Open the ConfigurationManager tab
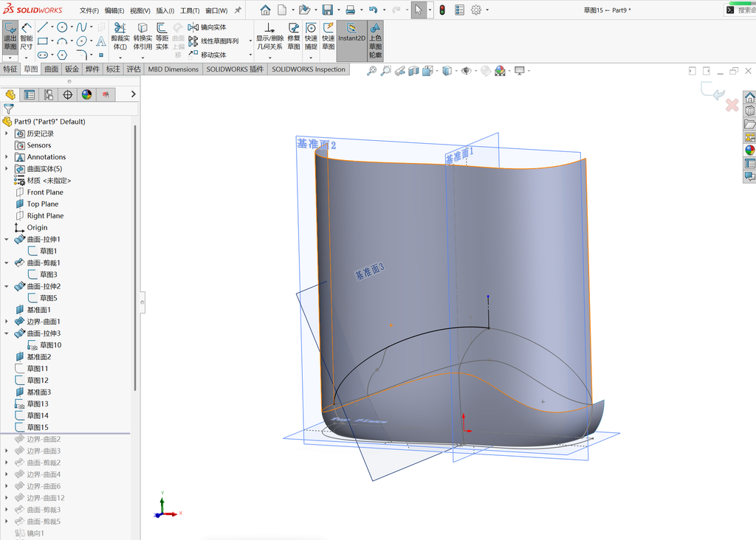 pyautogui.click(x=49, y=94)
